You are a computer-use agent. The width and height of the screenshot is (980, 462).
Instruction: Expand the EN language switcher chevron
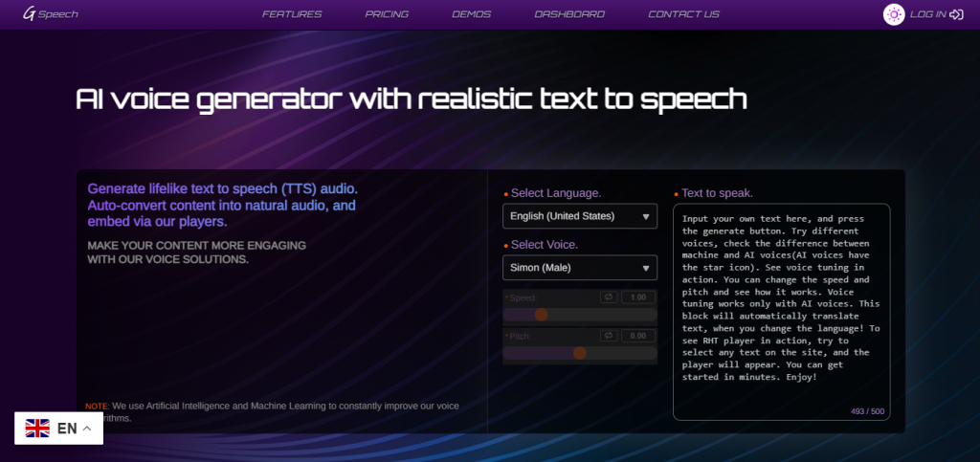pos(87,429)
